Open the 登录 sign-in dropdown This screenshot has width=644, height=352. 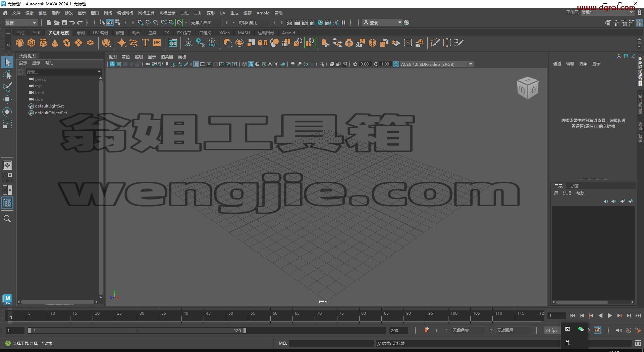point(382,23)
